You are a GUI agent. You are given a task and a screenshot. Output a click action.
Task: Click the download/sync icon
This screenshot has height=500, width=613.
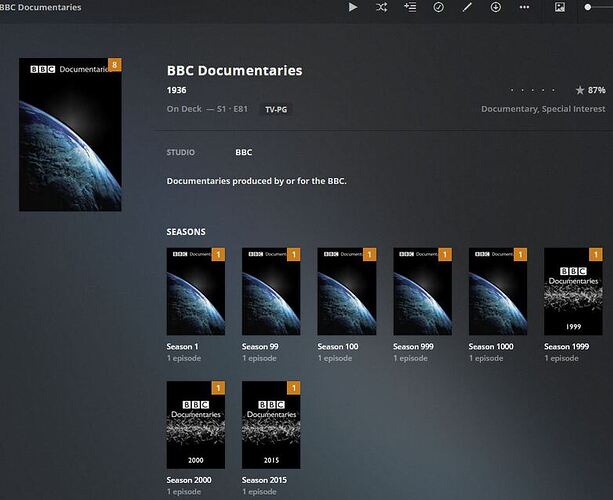(x=496, y=7)
